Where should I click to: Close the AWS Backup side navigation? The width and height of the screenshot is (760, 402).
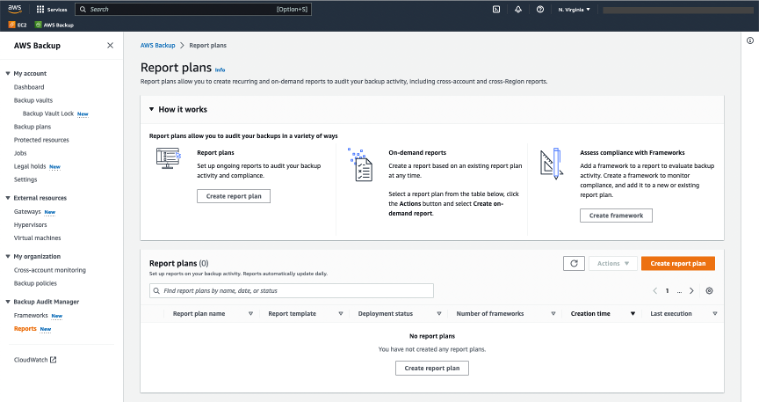coord(110,45)
